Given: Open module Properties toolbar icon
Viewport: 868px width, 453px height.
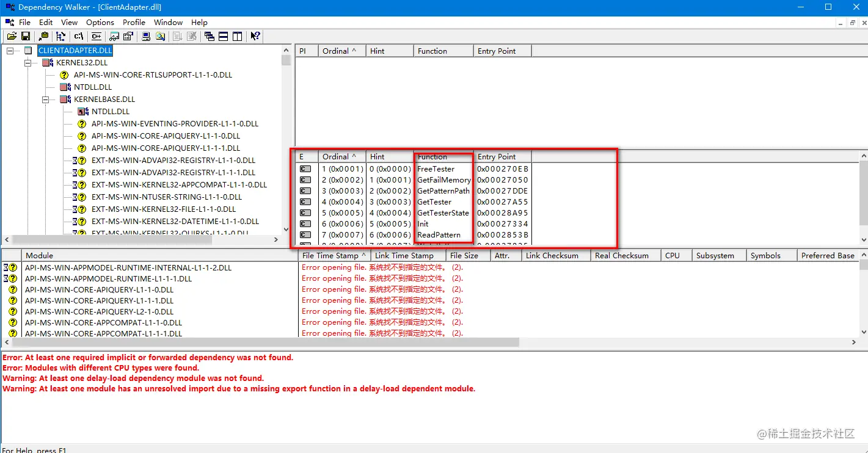Looking at the screenshot, I should tap(128, 37).
